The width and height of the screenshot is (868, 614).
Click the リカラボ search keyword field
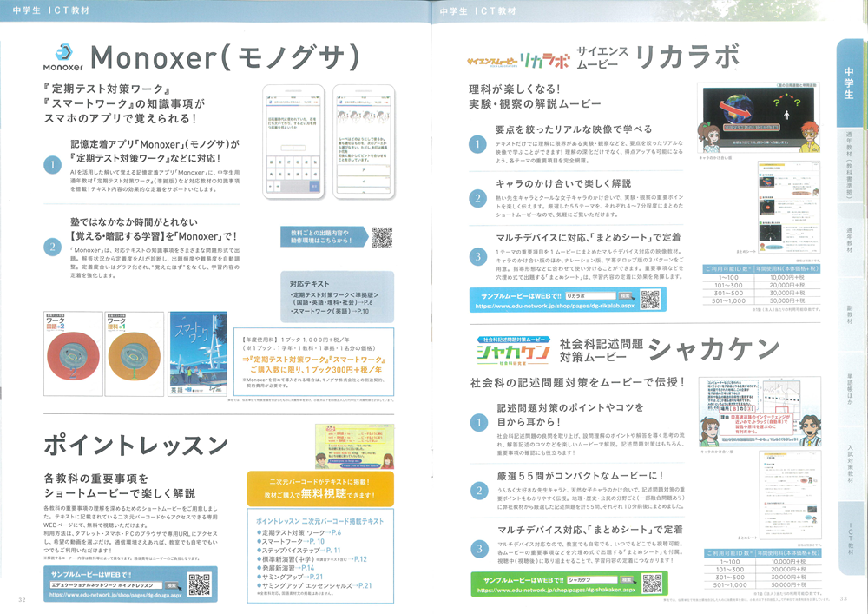tap(590, 296)
